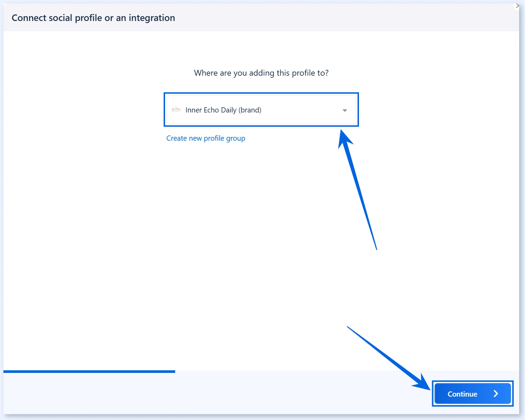The width and height of the screenshot is (525, 420).
Task: Click the blue highlight border around Continue
Action: click(x=473, y=381)
